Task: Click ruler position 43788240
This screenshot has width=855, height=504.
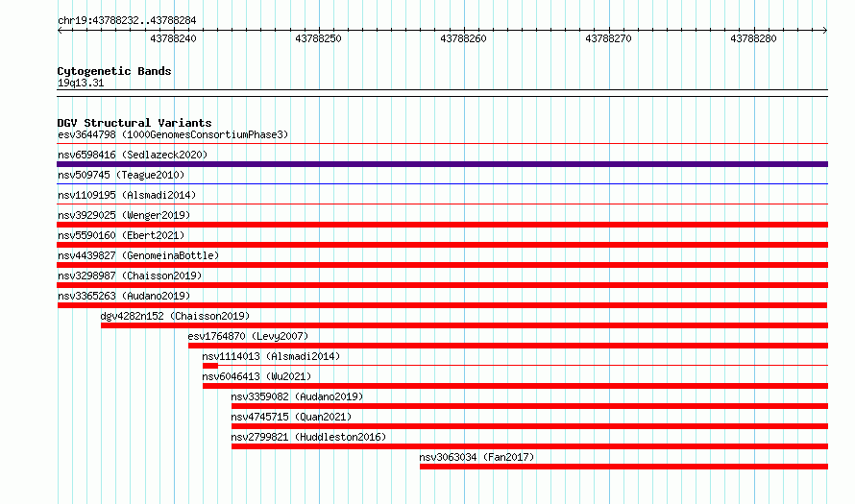Action: point(173,38)
